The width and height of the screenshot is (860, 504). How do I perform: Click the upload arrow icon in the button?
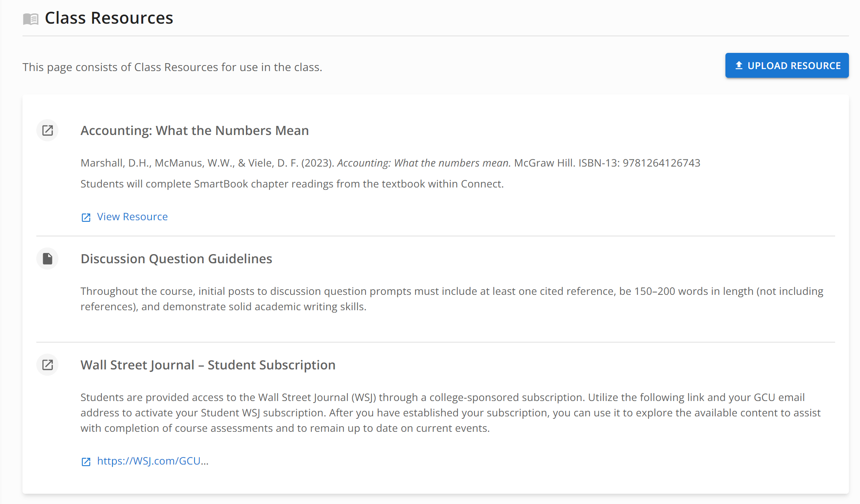(739, 66)
